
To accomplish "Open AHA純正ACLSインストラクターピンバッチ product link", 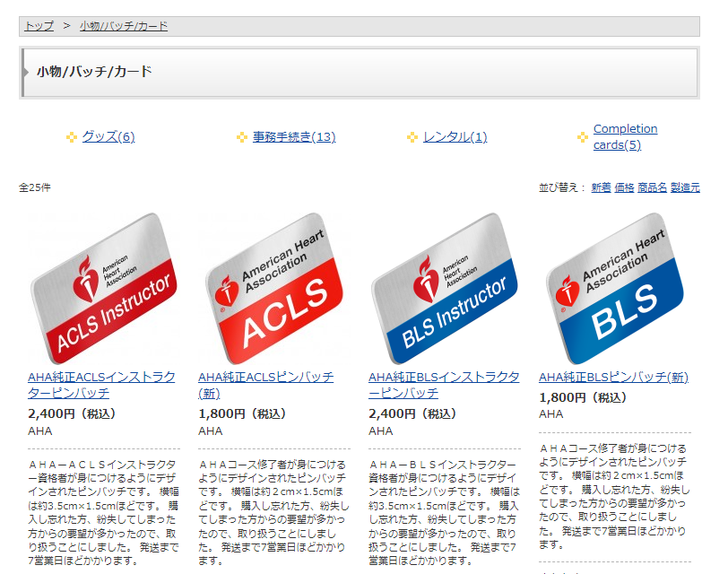I will 101,385.
